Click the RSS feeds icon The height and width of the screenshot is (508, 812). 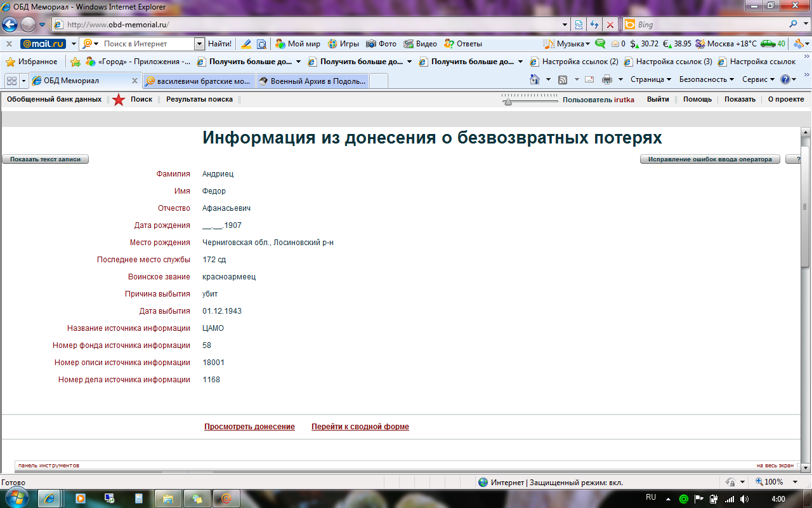[562, 79]
